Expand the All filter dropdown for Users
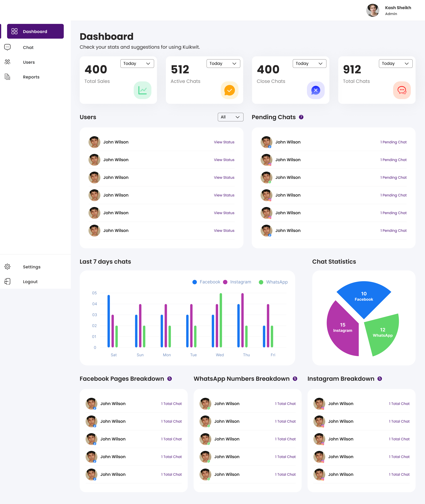Image resolution: width=425 pixels, height=504 pixels. pos(230,117)
